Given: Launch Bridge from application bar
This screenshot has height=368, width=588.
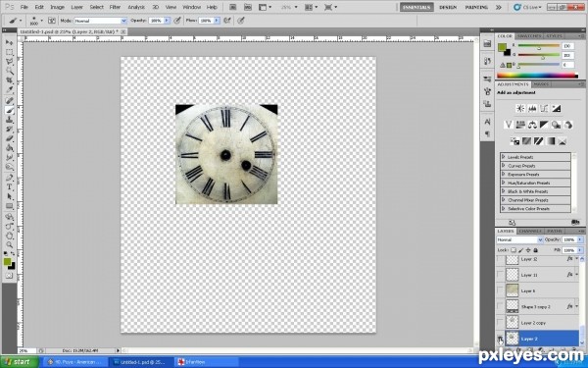Looking at the screenshot, I should (232, 7).
